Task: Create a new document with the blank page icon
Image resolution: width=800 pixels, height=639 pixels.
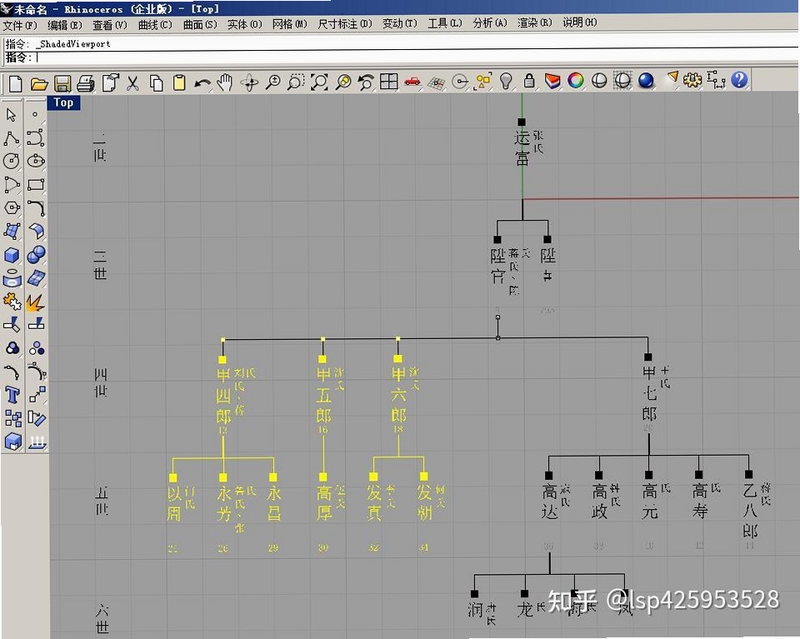Action: (x=15, y=83)
